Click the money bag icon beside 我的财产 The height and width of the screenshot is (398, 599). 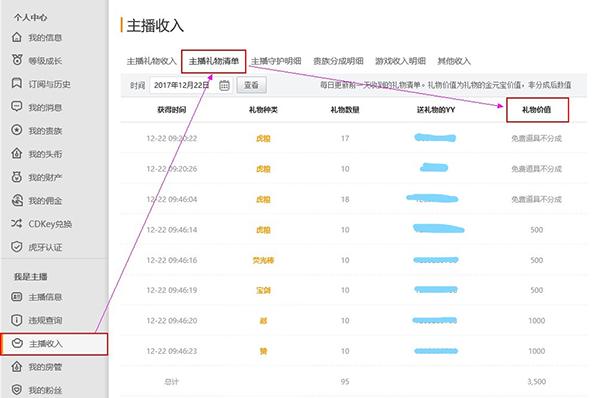tap(16, 177)
